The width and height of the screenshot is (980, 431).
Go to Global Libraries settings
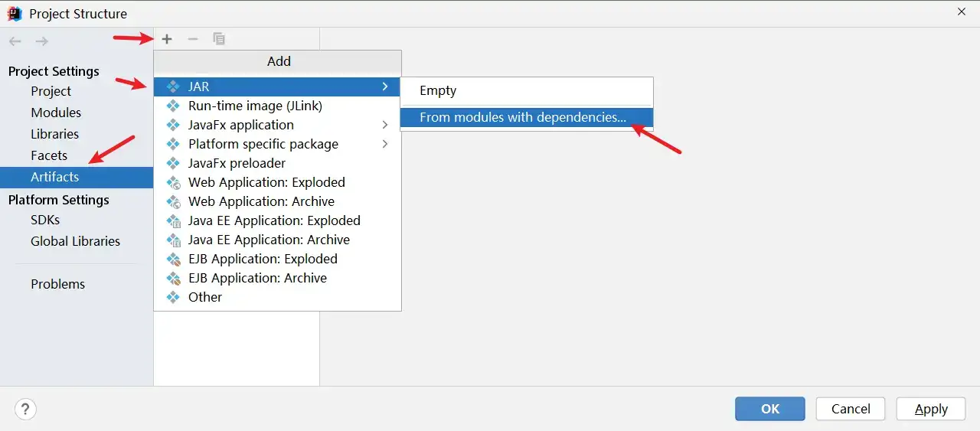pyautogui.click(x=77, y=241)
